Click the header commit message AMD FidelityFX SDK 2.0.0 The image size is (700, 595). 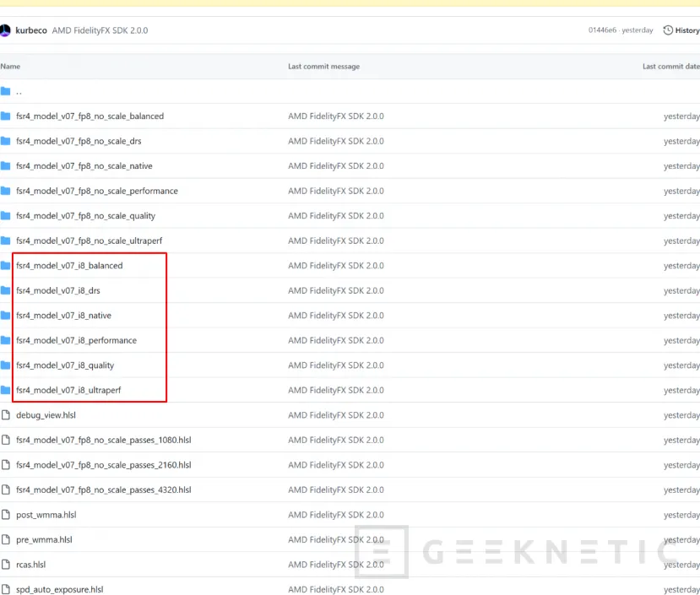click(100, 30)
